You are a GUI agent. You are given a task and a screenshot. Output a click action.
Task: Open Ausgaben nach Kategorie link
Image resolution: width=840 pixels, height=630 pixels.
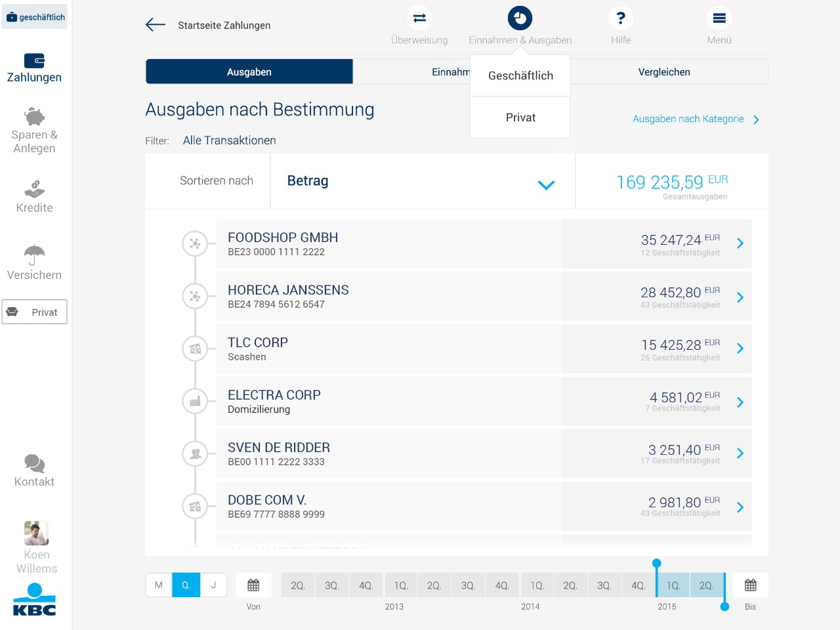688,119
